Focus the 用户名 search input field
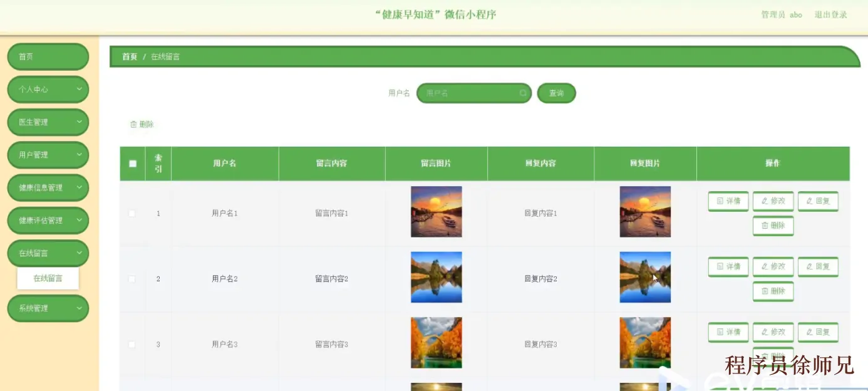Image resolution: width=868 pixels, height=391 pixels. pos(473,93)
